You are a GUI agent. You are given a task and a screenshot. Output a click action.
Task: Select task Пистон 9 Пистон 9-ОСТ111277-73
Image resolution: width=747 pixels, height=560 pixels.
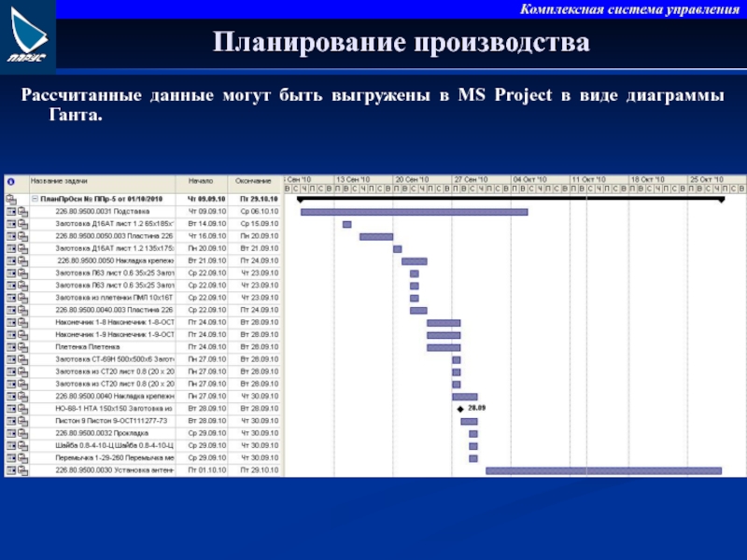pyautogui.click(x=111, y=421)
